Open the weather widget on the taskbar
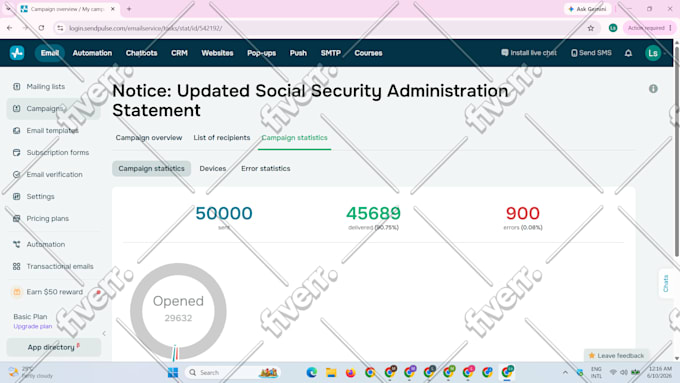 30,373
